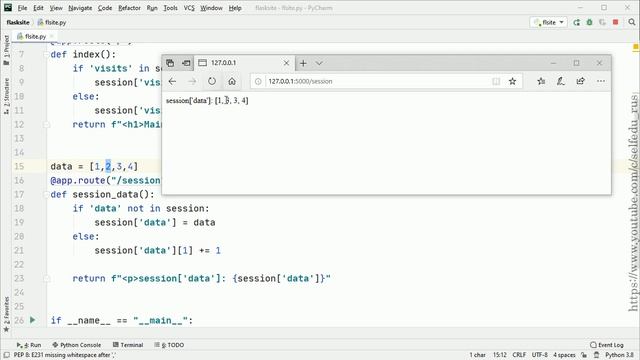Click the set tabs aside icon in browser
Screen dimensions: 640x360
tap(186, 63)
